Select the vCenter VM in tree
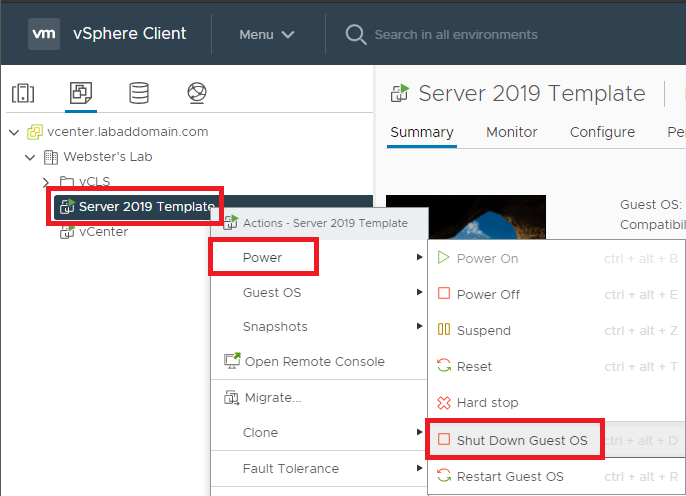Screen dimensions: 686x496 [x=103, y=232]
